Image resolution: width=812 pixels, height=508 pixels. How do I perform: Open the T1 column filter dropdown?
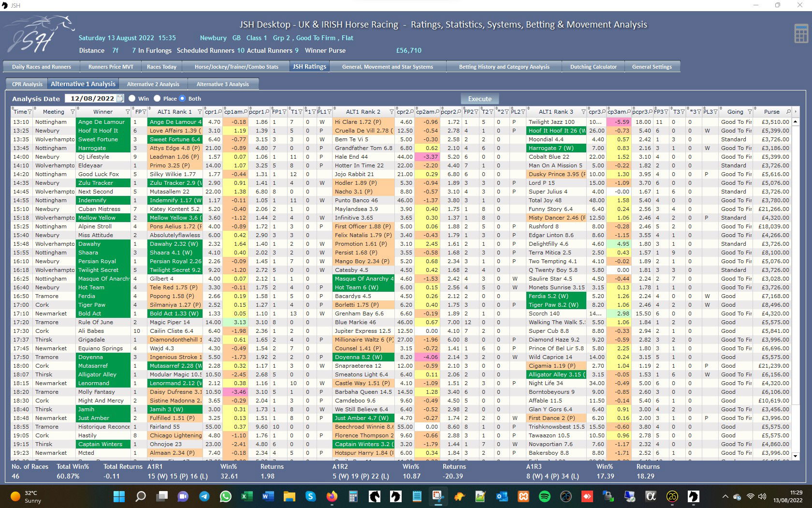pyautogui.click(x=300, y=112)
